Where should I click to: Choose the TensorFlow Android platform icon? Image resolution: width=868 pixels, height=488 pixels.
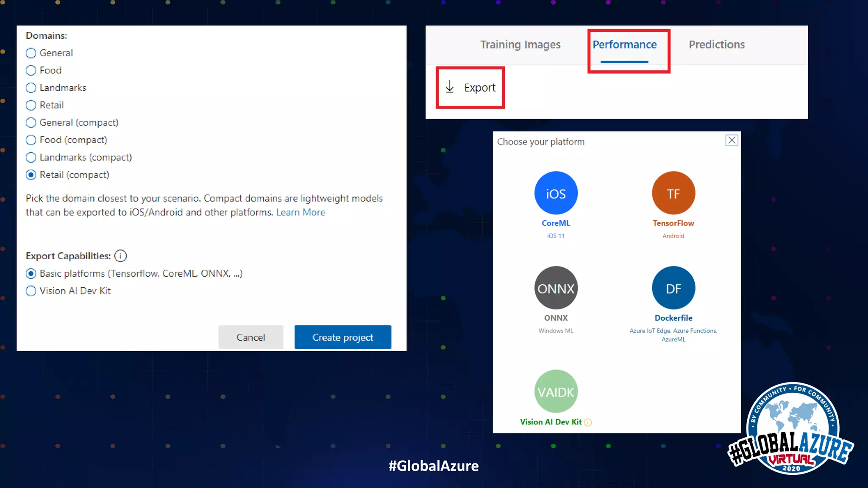point(673,193)
